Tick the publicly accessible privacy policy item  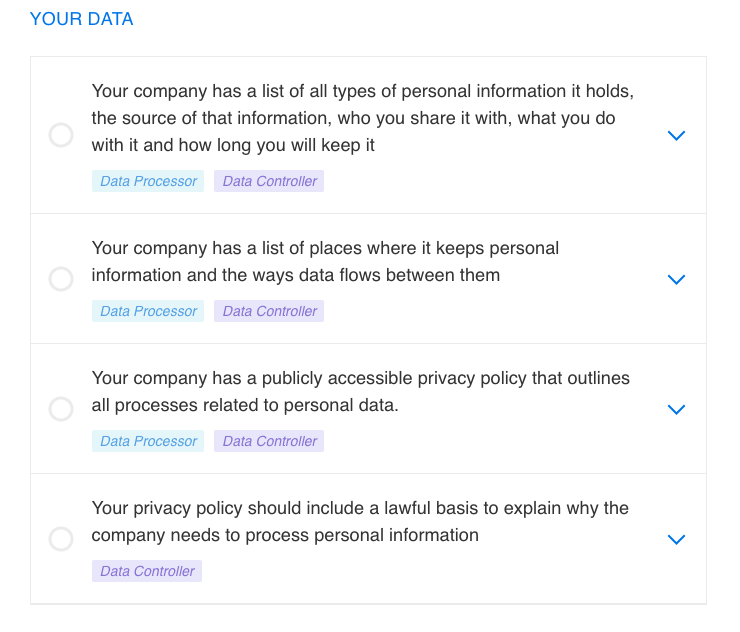(x=61, y=409)
